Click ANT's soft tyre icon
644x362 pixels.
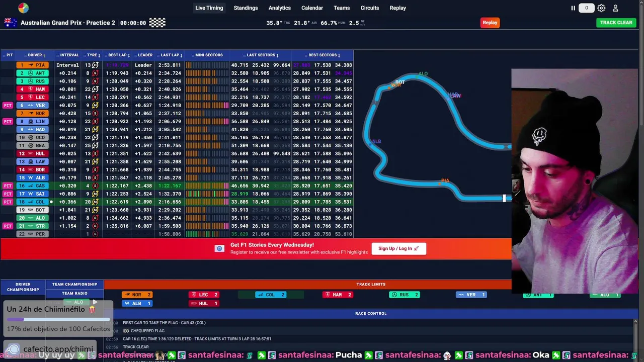click(x=95, y=73)
